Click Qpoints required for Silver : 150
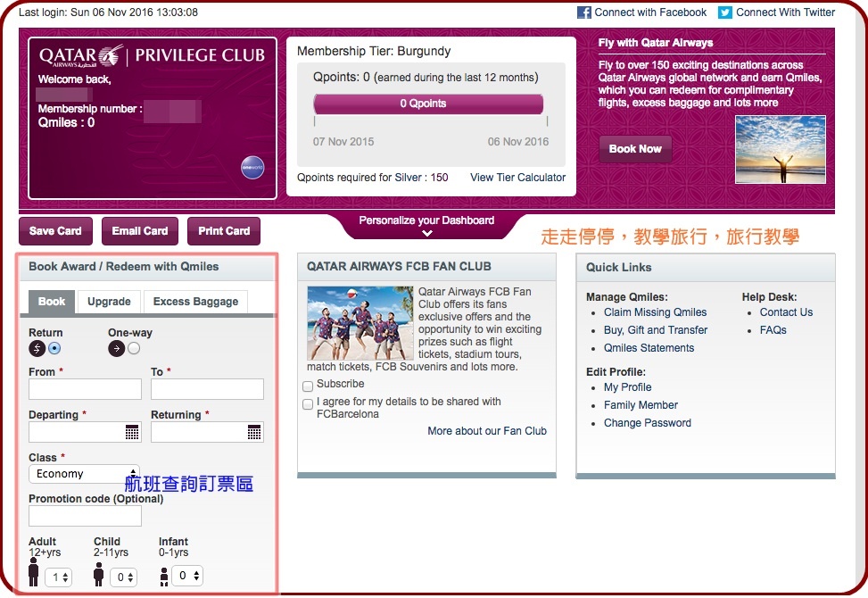The image size is (868, 598). [x=373, y=178]
